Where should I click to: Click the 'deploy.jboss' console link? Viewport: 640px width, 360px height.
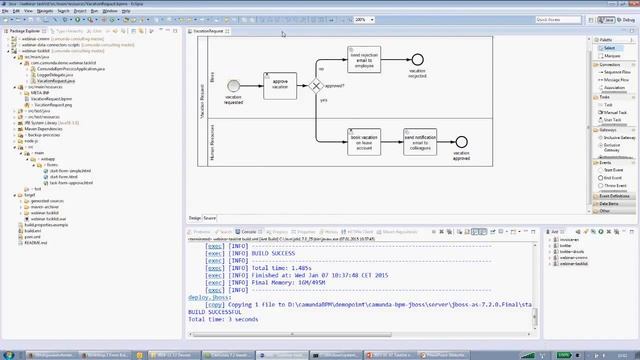(209, 297)
